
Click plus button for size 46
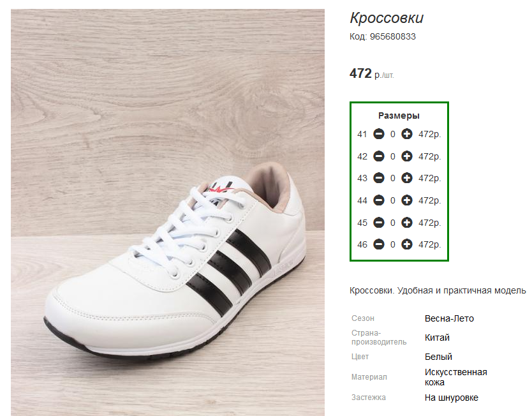coord(407,244)
